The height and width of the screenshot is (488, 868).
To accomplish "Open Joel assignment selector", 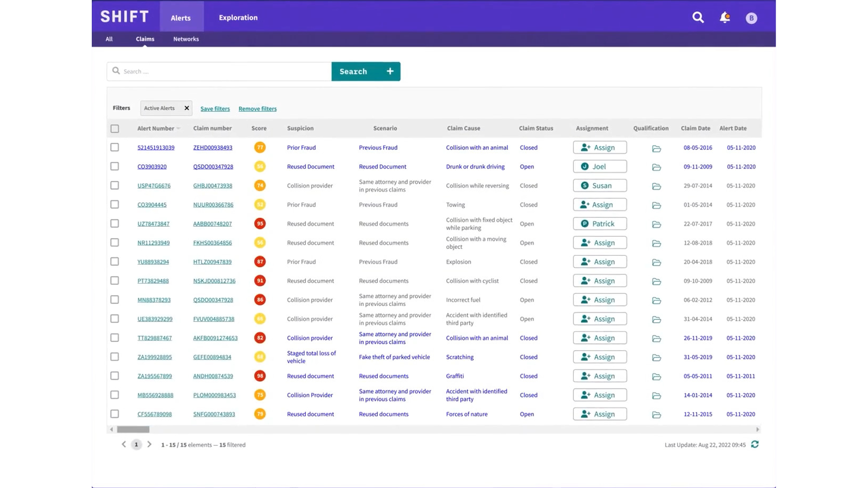I will click(x=599, y=166).
